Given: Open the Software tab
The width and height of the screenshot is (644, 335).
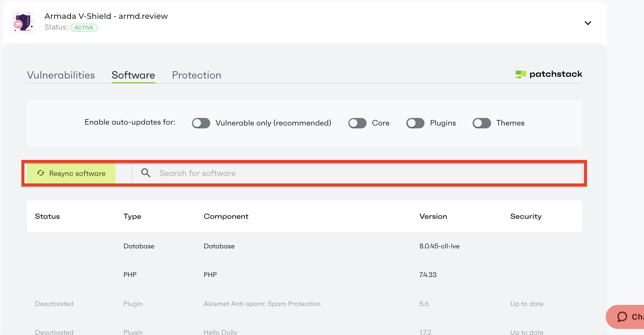Looking at the screenshot, I should point(133,75).
